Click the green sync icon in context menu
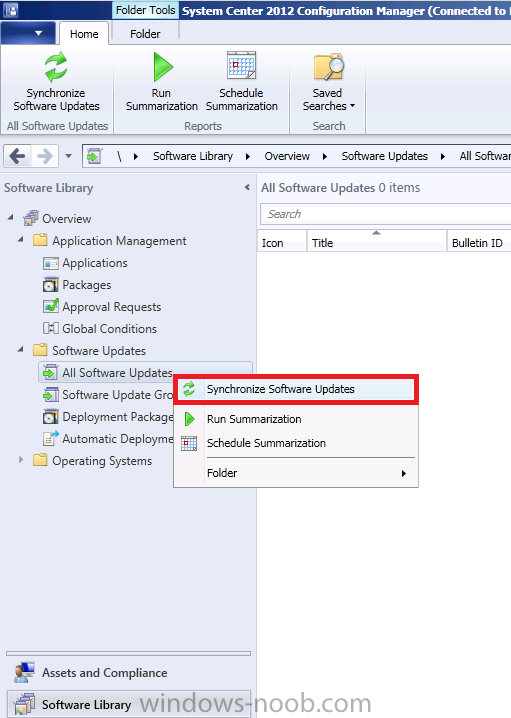The image size is (511, 718). [189, 389]
